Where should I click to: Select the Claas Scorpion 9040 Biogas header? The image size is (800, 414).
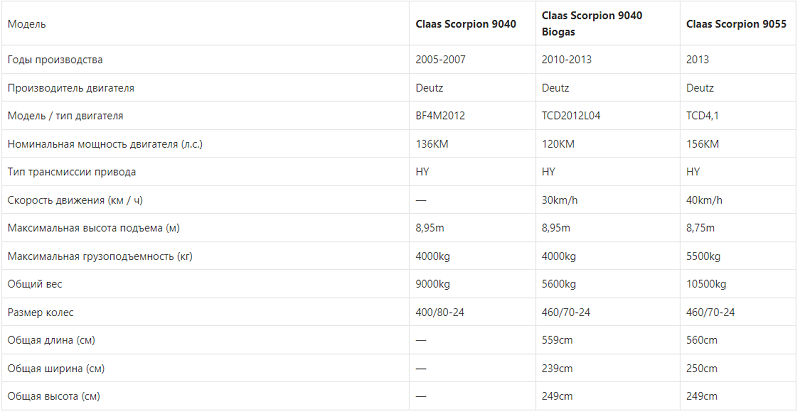tap(592, 23)
